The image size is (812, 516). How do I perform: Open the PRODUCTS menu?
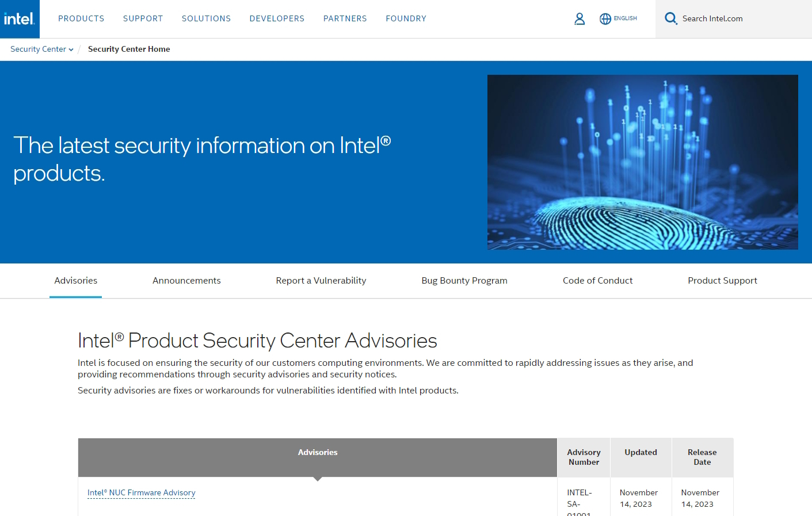[81, 18]
